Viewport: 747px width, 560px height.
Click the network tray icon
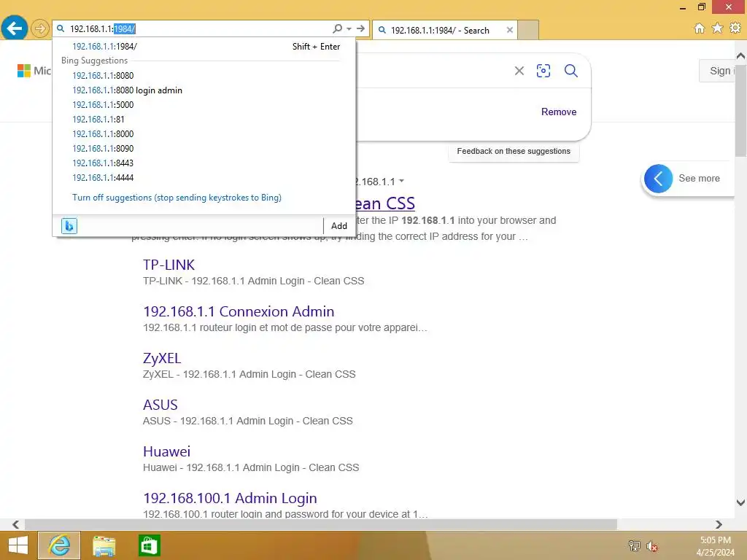(x=635, y=545)
